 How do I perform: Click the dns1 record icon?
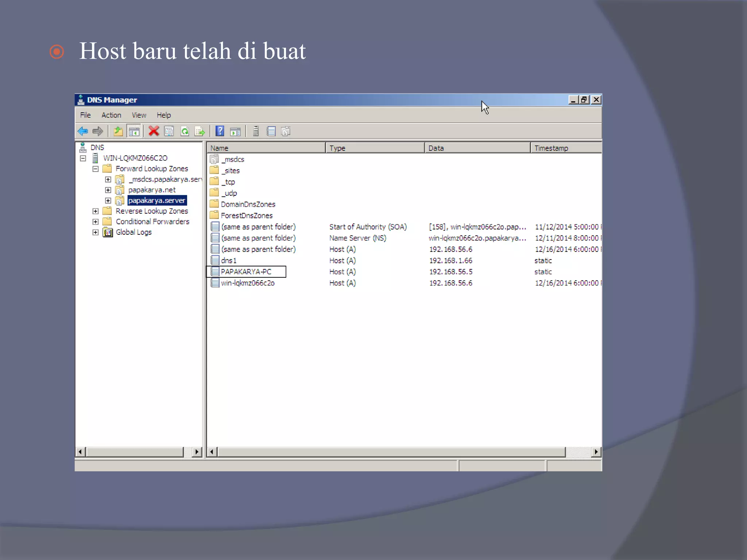(x=215, y=260)
